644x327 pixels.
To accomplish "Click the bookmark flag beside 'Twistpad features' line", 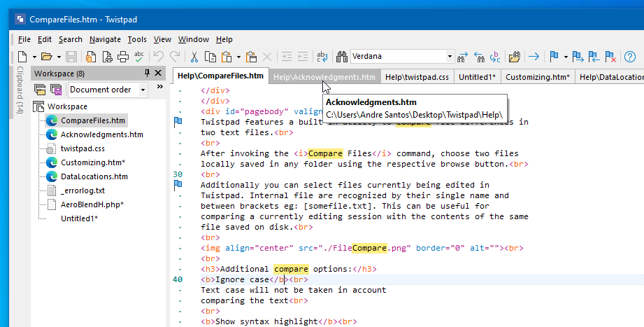I will click(178, 122).
